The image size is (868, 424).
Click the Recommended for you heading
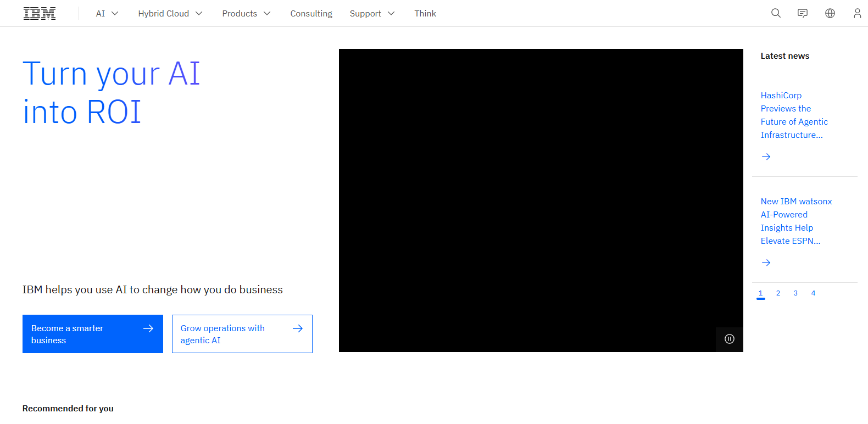click(x=68, y=408)
